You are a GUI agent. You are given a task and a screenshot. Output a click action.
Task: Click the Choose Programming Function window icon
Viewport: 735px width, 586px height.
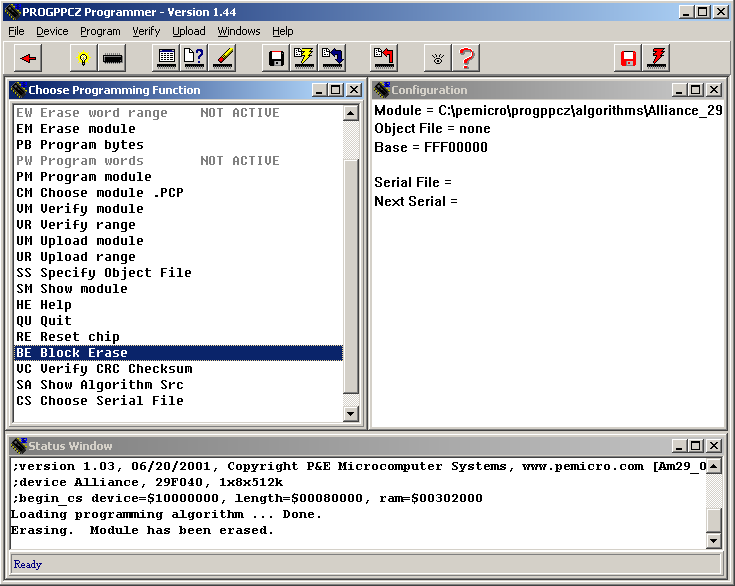(x=19, y=90)
